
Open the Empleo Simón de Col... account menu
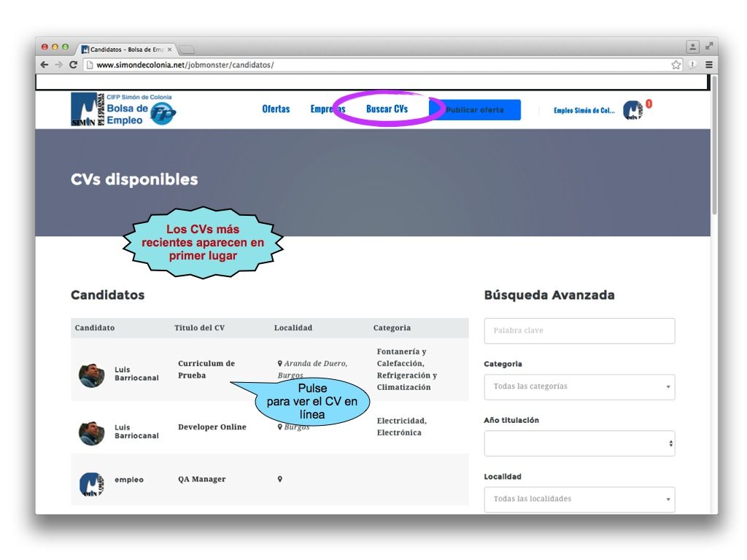(584, 111)
